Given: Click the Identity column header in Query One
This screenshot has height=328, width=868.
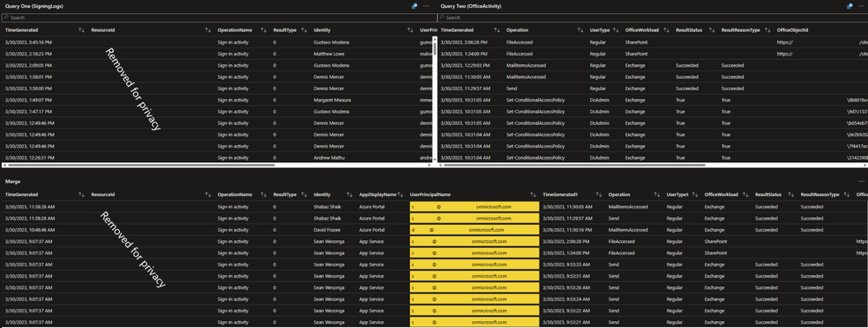Looking at the screenshot, I should pyautogui.click(x=322, y=30).
